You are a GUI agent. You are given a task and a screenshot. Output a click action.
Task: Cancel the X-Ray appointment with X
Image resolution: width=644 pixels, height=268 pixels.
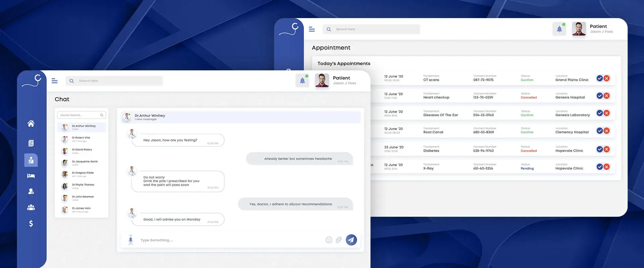[x=607, y=167]
